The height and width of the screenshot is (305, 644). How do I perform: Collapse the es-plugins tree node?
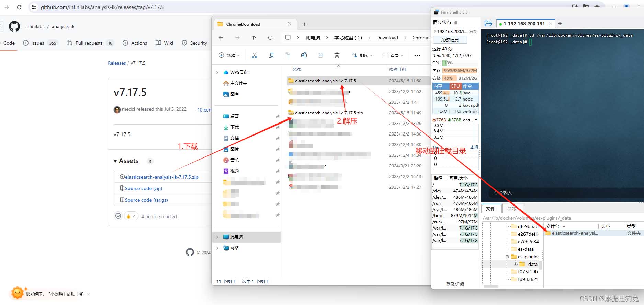(507, 257)
